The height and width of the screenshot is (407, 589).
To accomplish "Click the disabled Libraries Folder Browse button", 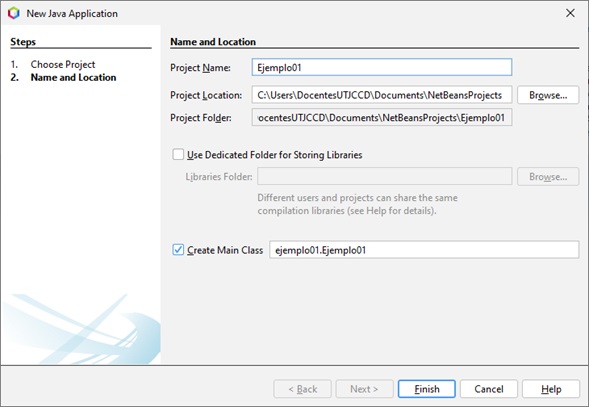I will coord(548,177).
